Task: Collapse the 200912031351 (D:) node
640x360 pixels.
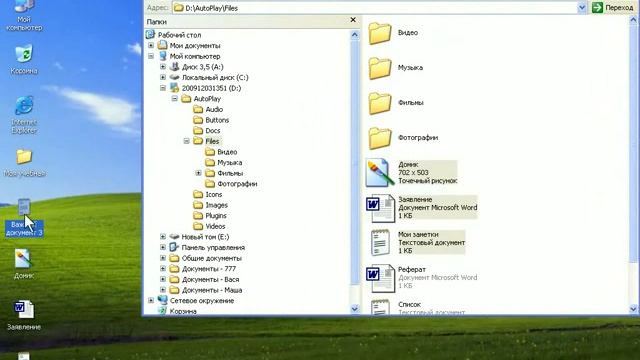Action: (163, 88)
